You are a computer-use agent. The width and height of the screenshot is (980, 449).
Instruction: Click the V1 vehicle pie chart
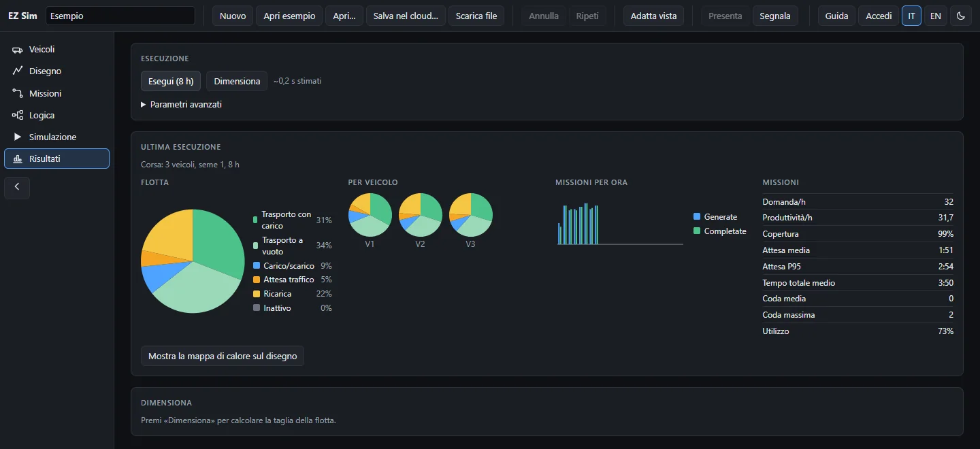pos(370,215)
